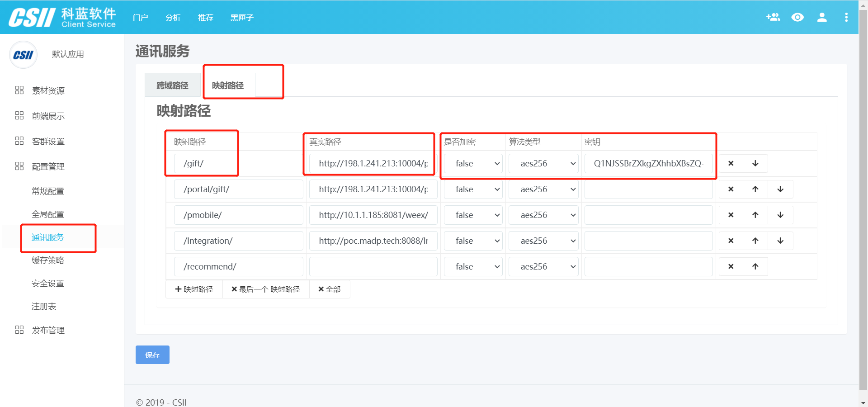Delete the /pmobile/ mapping row
Viewport: 868px width, 407px height.
coord(731,215)
